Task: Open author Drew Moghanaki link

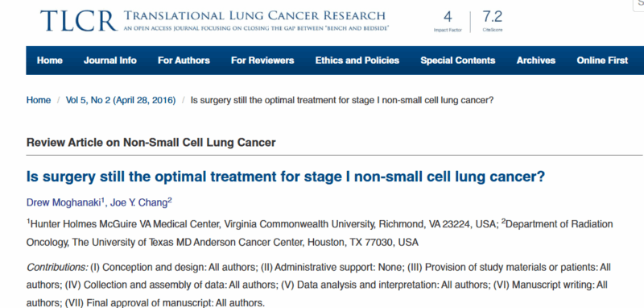Action: point(66,202)
